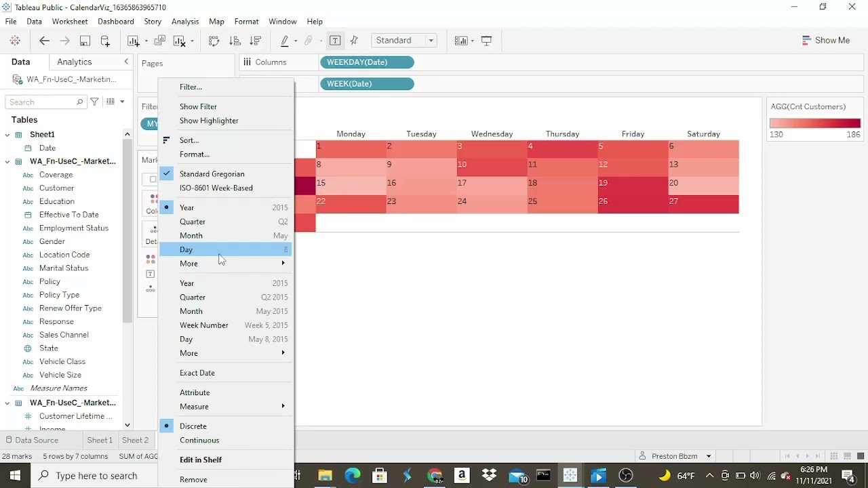
Task: Open the Sheet 1 tab
Action: (x=100, y=440)
